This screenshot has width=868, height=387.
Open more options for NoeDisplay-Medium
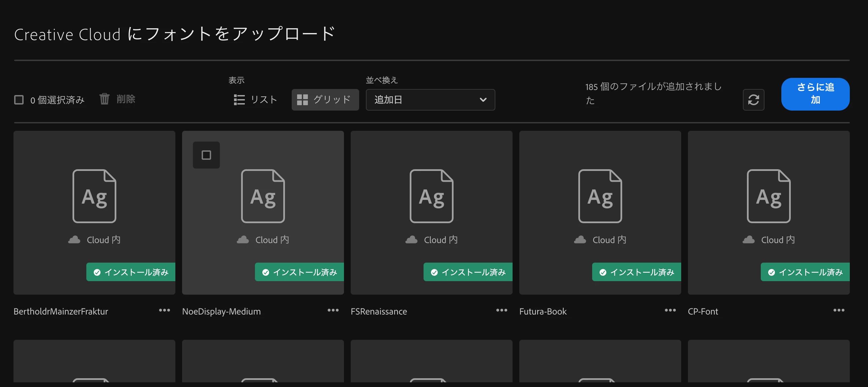(x=333, y=310)
